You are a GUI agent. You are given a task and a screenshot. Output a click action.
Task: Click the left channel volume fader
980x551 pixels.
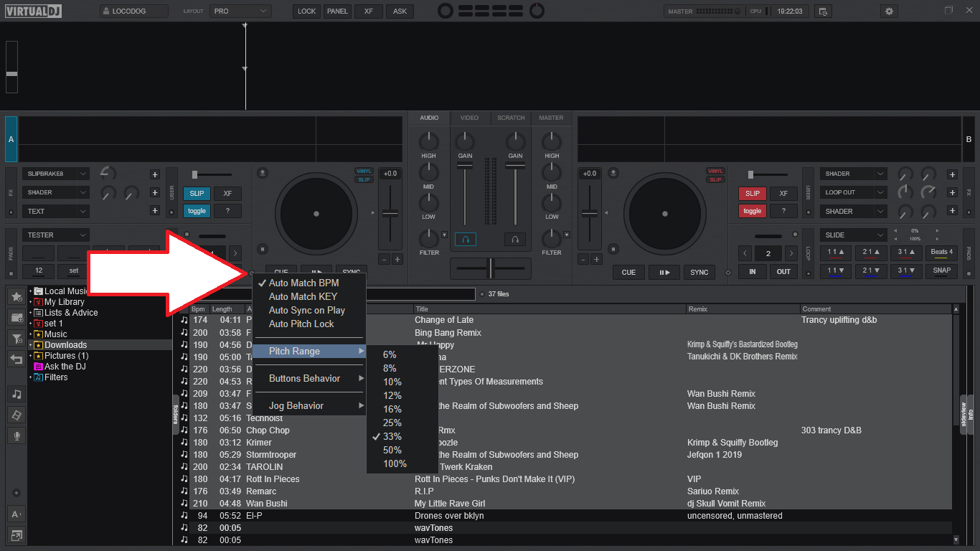pyautogui.click(x=465, y=166)
